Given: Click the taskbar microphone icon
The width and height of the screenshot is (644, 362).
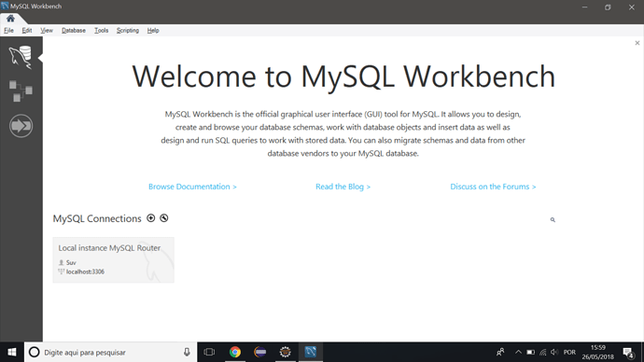Looking at the screenshot, I should click(187, 352).
